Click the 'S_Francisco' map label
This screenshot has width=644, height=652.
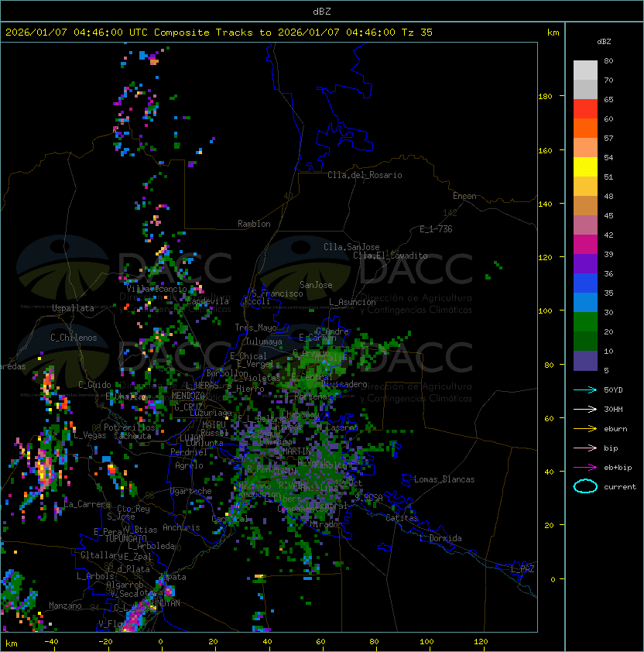(x=277, y=293)
